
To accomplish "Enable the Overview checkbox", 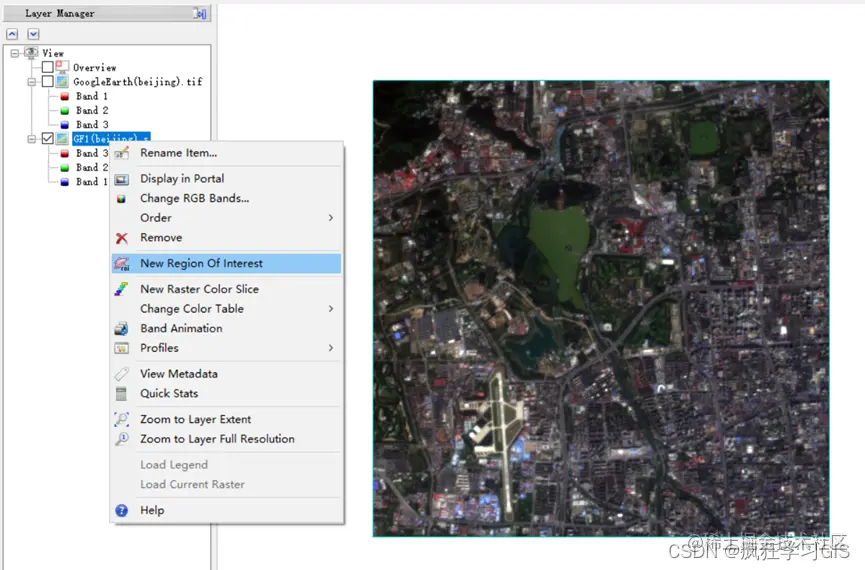I will (47, 67).
